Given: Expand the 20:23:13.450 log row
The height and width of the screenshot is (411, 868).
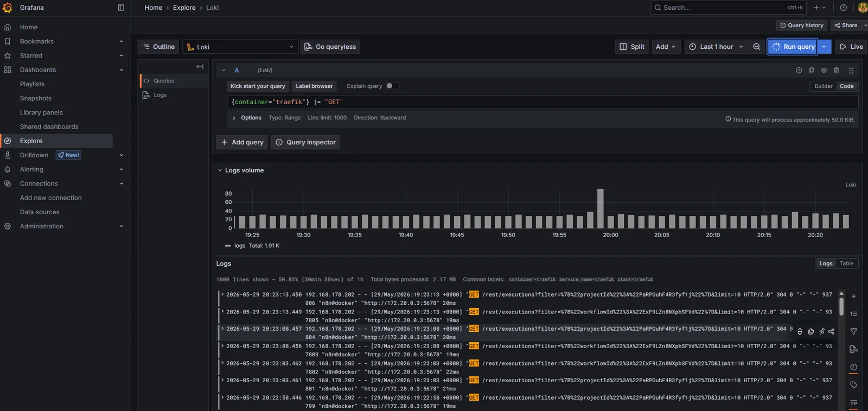Looking at the screenshot, I should pos(222,294).
